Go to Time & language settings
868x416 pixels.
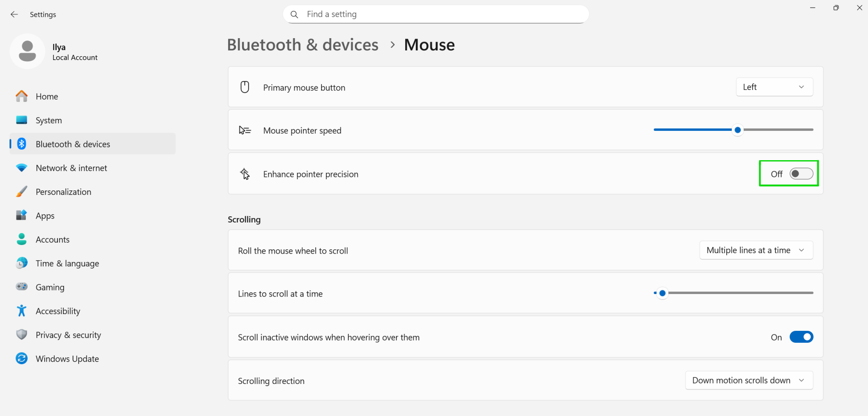pos(67,263)
